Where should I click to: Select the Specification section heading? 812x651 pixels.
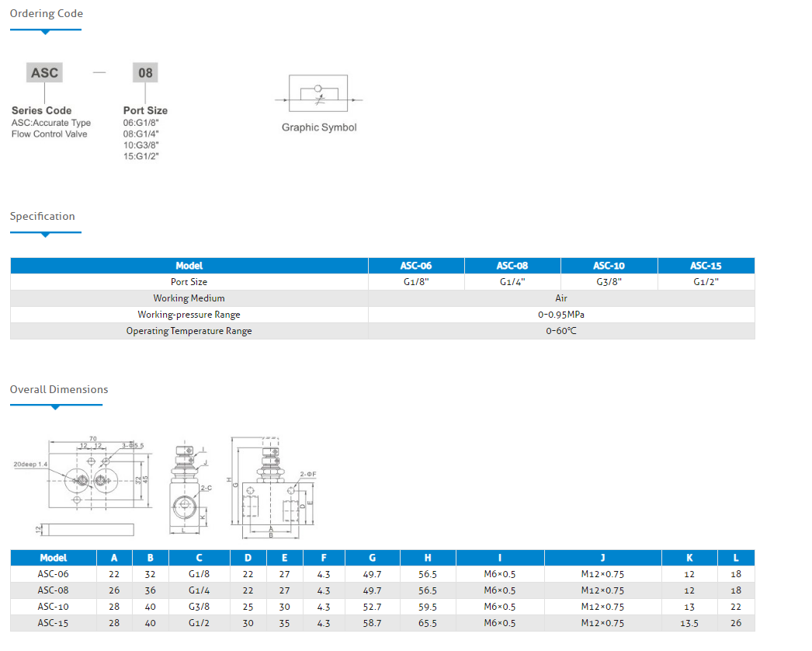43,216
